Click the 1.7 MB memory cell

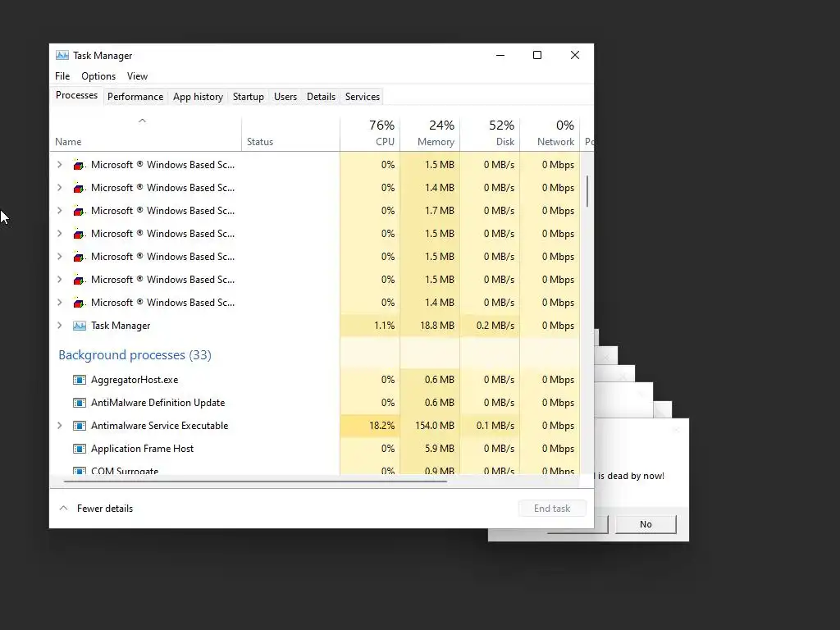430,211
